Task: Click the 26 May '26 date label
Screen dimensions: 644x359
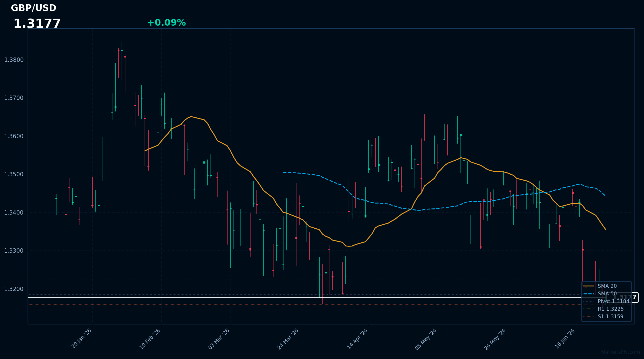Action: click(495, 339)
